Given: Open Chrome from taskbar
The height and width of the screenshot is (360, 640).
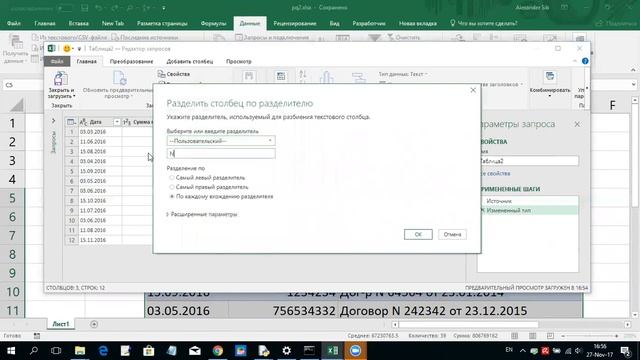Looking at the screenshot, I should coord(218,351).
